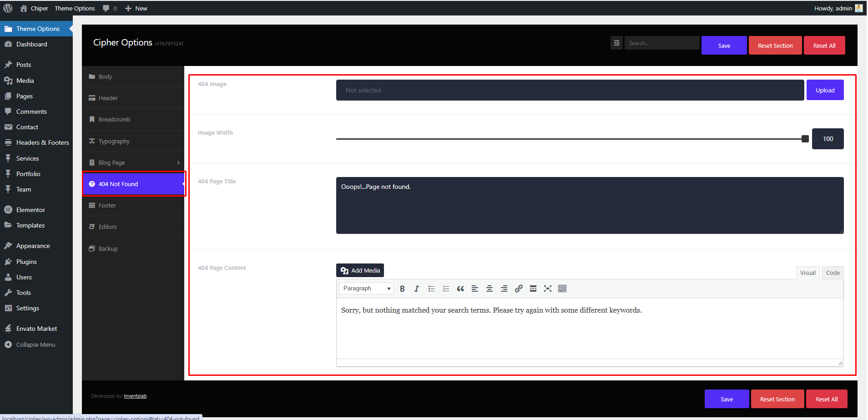Enter fullscreen editor mode
The width and height of the screenshot is (868, 420).
(548, 288)
